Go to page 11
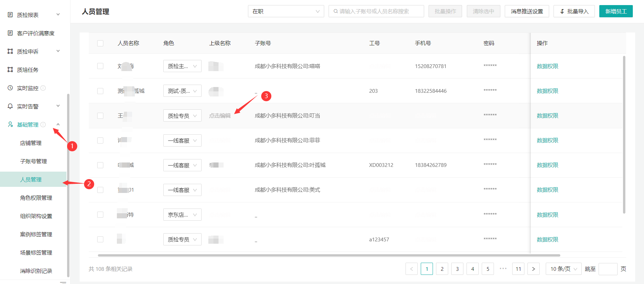This screenshot has width=644, height=284. tap(518, 269)
